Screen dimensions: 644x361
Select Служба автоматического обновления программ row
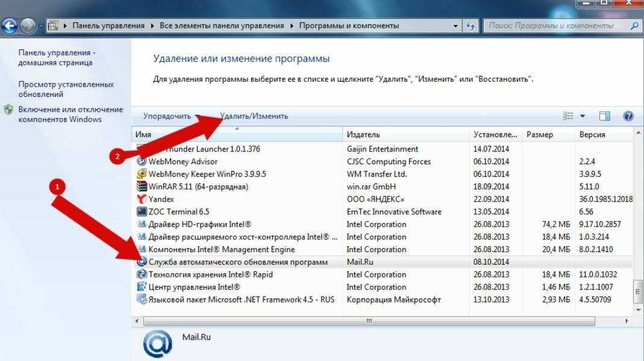[x=383, y=262]
